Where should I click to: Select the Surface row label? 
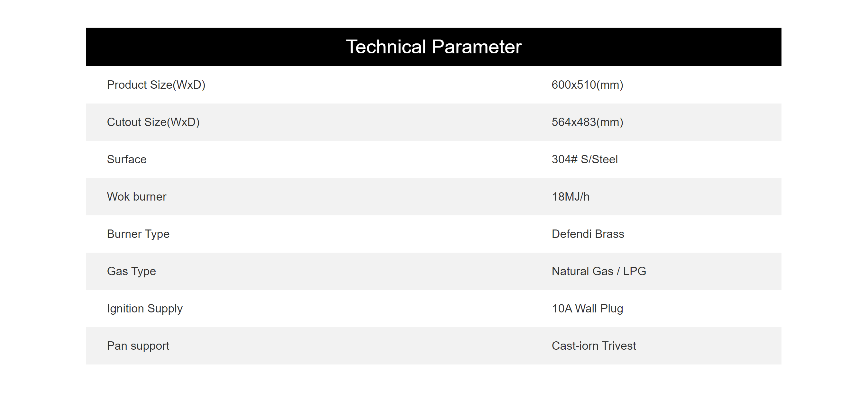[x=127, y=159]
